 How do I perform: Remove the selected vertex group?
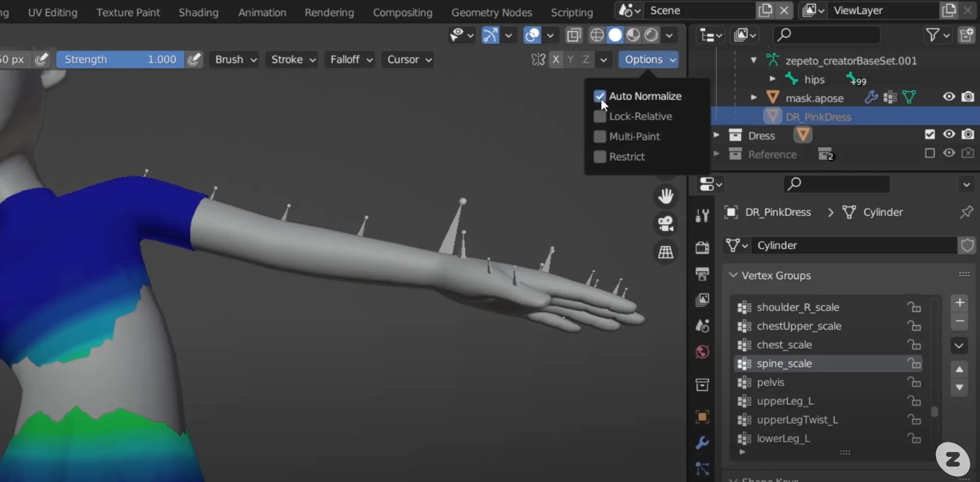tap(959, 322)
